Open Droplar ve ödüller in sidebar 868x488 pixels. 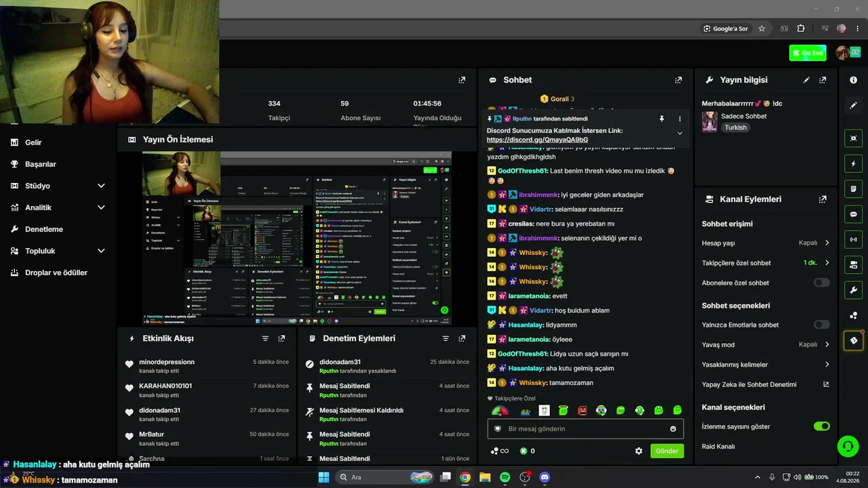[x=56, y=272]
